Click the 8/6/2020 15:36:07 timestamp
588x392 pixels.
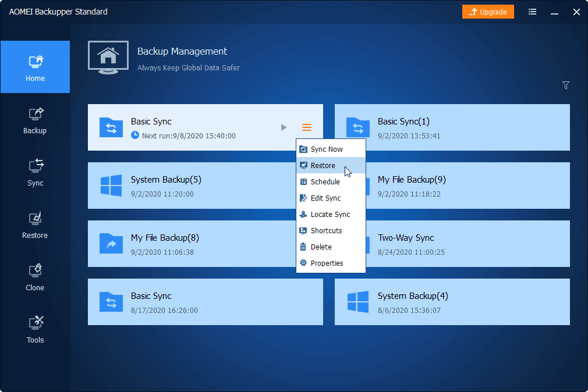(x=409, y=311)
